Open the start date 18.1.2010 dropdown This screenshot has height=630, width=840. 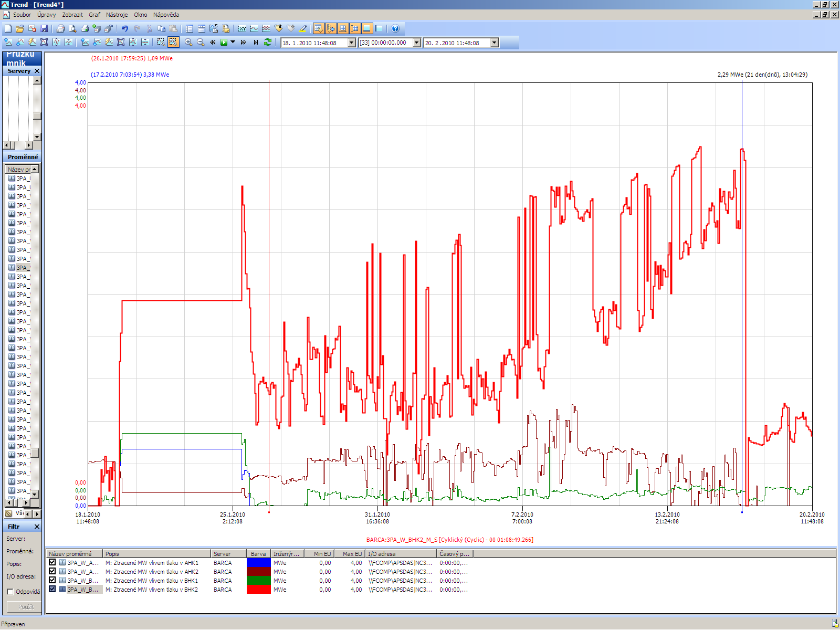point(352,43)
